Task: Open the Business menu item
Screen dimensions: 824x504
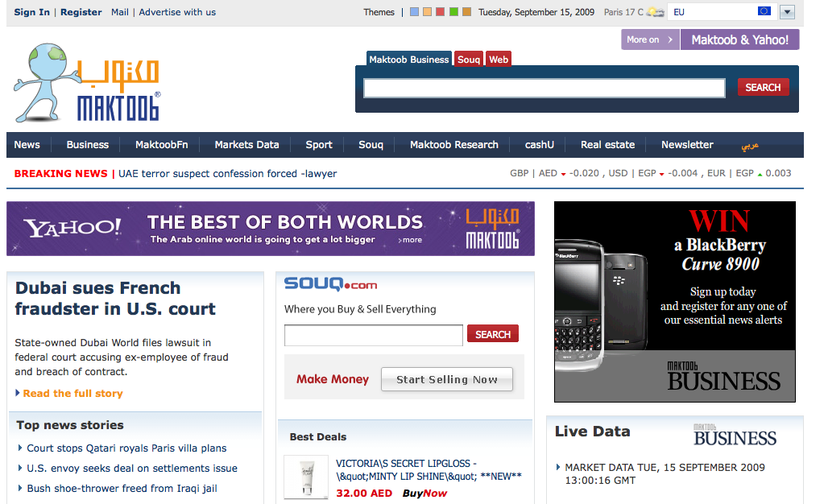Action: click(87, 145)
